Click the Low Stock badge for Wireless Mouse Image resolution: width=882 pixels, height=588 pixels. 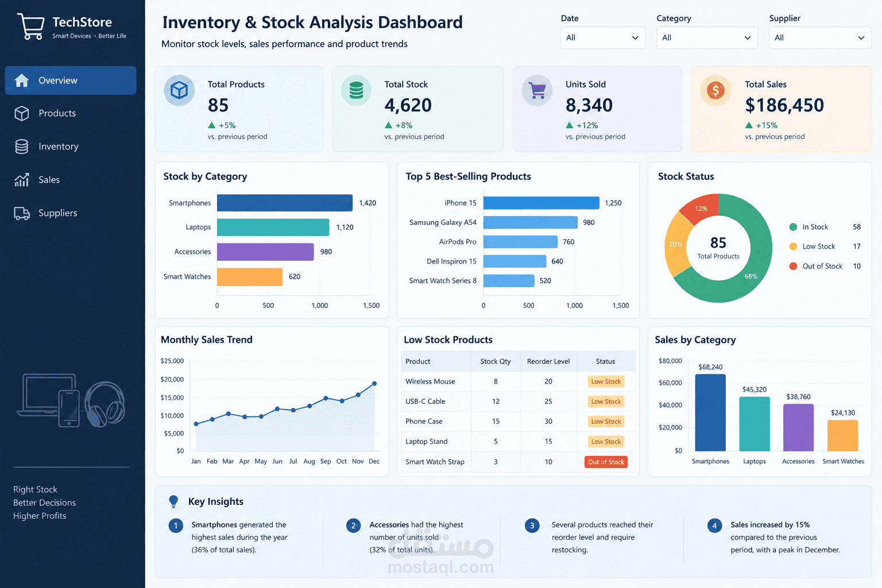click(606, 381)
